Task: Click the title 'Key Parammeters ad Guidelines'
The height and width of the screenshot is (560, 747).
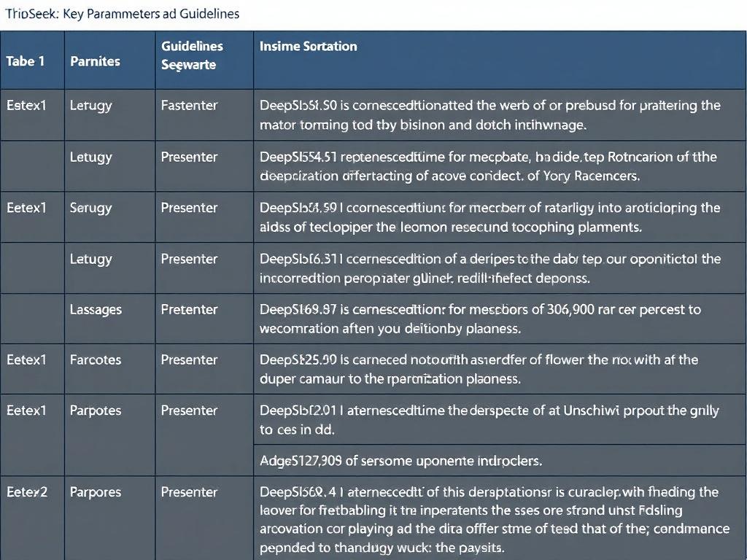Action: point(151,13)
